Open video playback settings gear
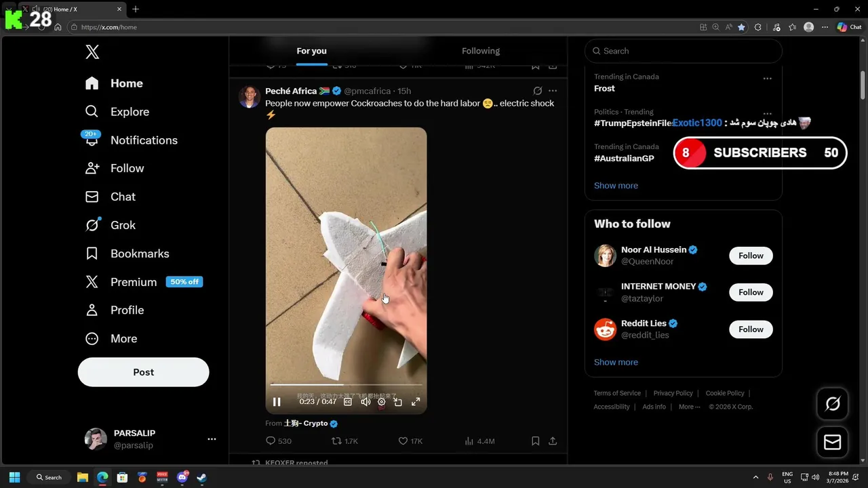868x488 pixels. tap(382, 402)
